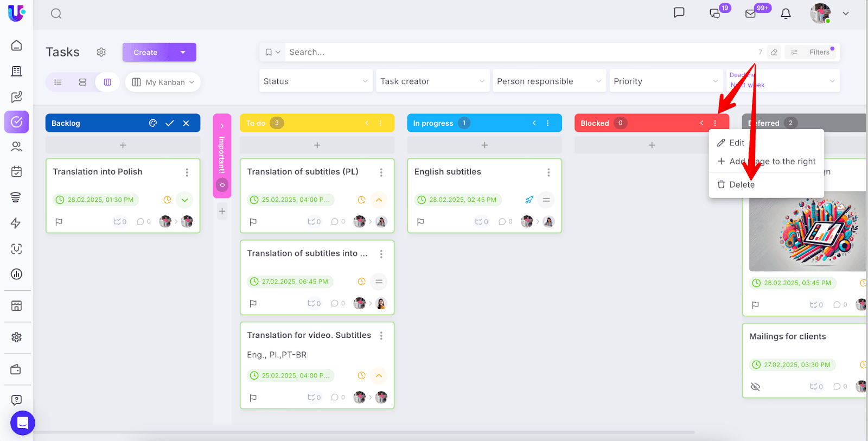This screenshot has width=868, height=441.
Task: Click the Create task button
Action: click(146, 53)
